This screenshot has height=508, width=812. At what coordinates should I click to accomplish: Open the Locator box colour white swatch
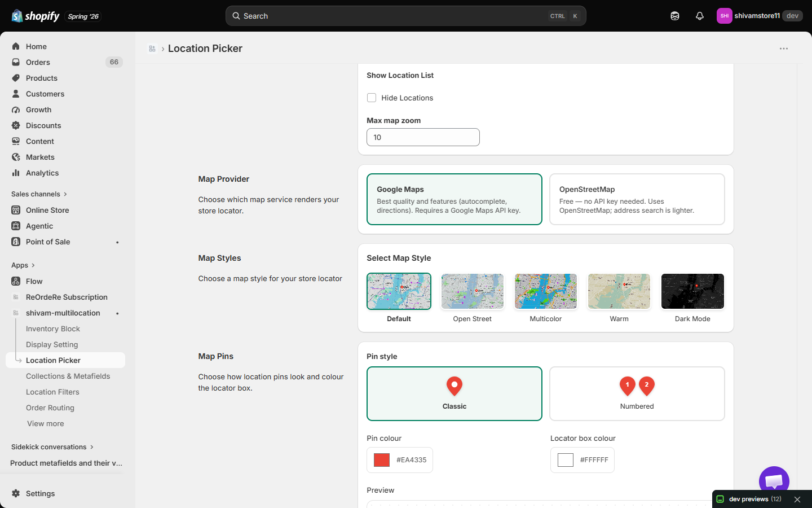coord(566,460)
